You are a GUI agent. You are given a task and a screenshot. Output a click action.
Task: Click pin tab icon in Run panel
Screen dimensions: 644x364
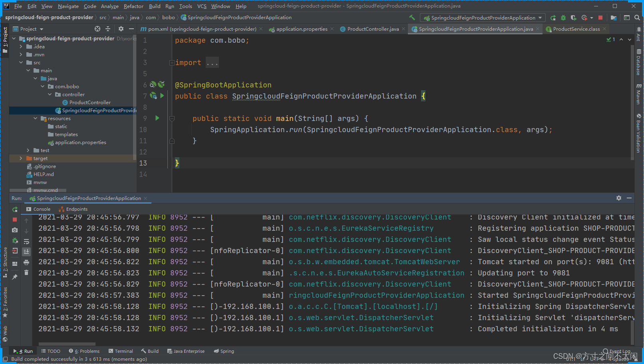[x=15, y=277]
